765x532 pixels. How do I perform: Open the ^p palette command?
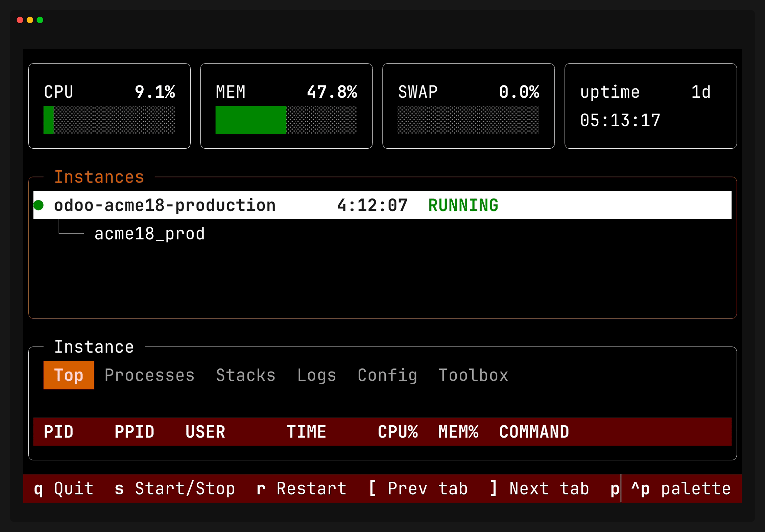tap(681, 489)
